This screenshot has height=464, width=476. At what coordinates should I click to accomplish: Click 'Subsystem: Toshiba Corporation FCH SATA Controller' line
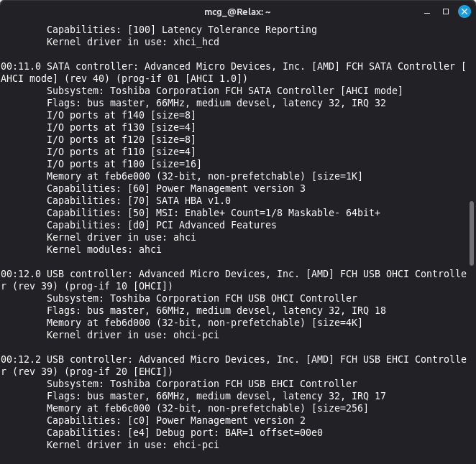224,91
